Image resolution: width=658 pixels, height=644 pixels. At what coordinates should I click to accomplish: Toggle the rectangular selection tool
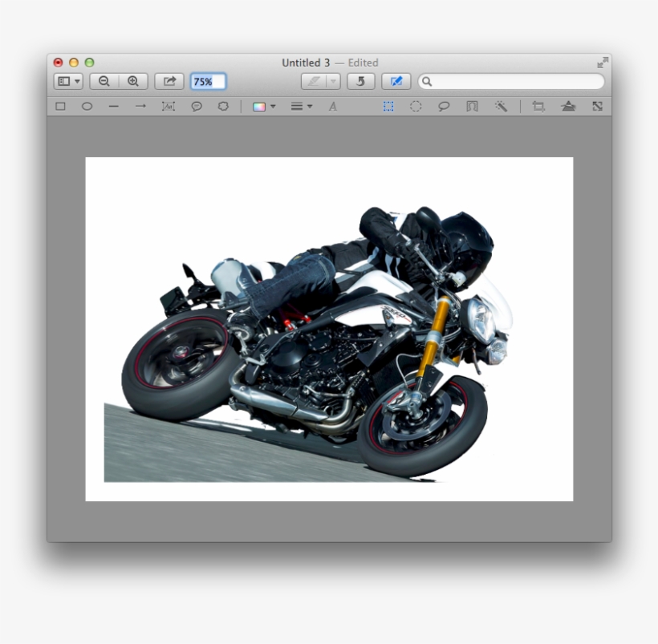point(388,105)
